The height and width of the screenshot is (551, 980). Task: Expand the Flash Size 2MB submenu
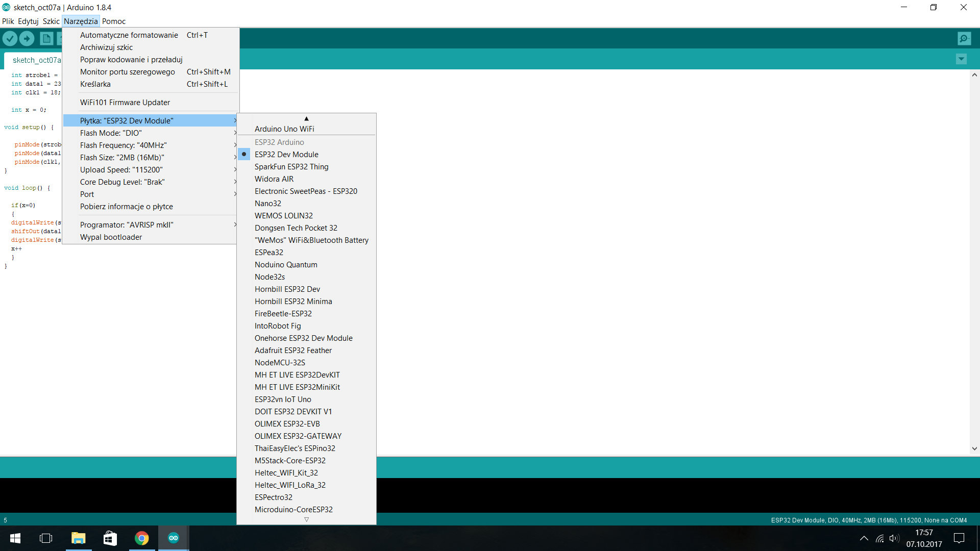click(151, 157)
